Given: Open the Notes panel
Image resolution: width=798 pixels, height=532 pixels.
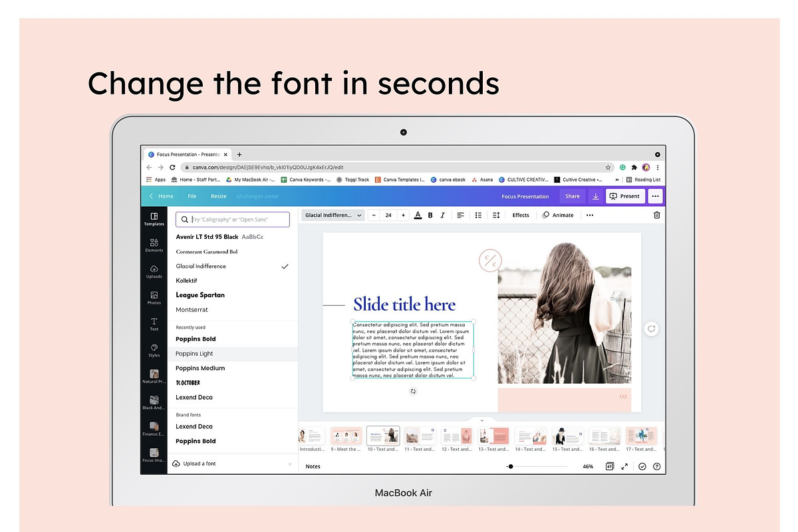Looking at the screenshot, I should click(x=313, y=466).
